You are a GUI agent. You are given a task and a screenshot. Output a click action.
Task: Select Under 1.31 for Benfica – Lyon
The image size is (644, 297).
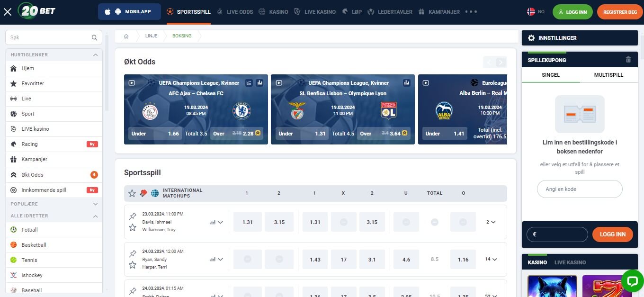(x=302, y=134)
